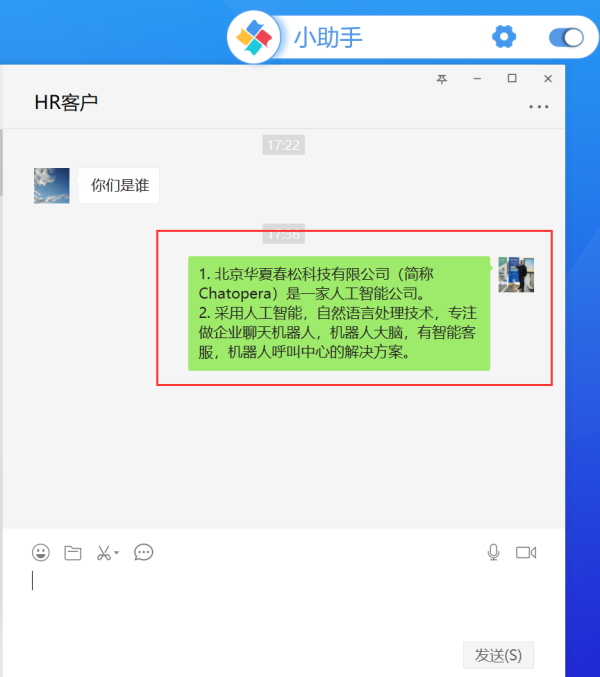Pin the chat window on top

[442, 79]
